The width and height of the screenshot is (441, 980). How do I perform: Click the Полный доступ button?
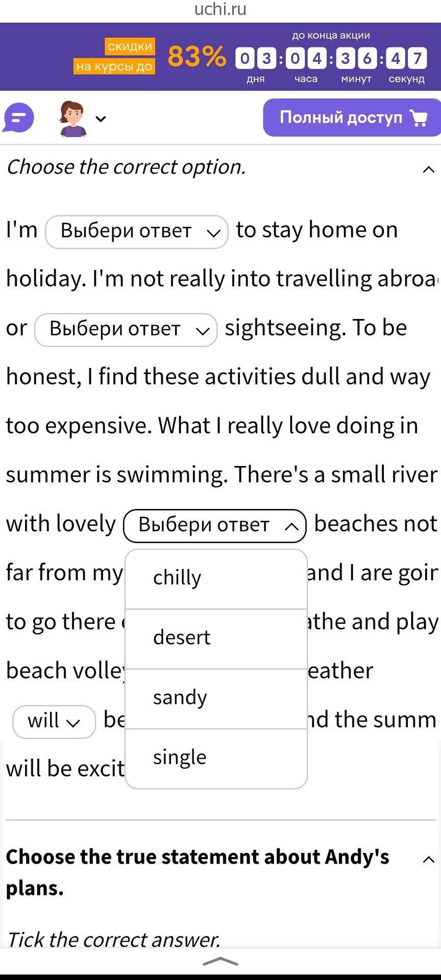(x=352, y=117)
